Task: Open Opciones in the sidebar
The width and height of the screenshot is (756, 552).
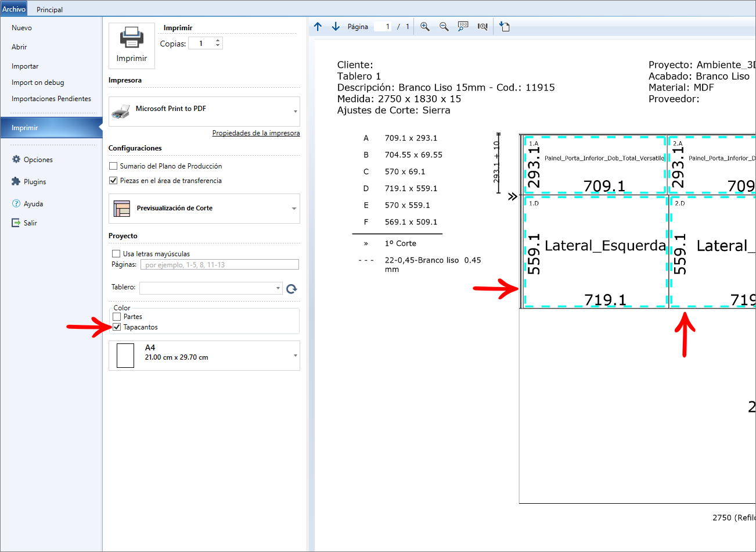Action: [38, 160]
